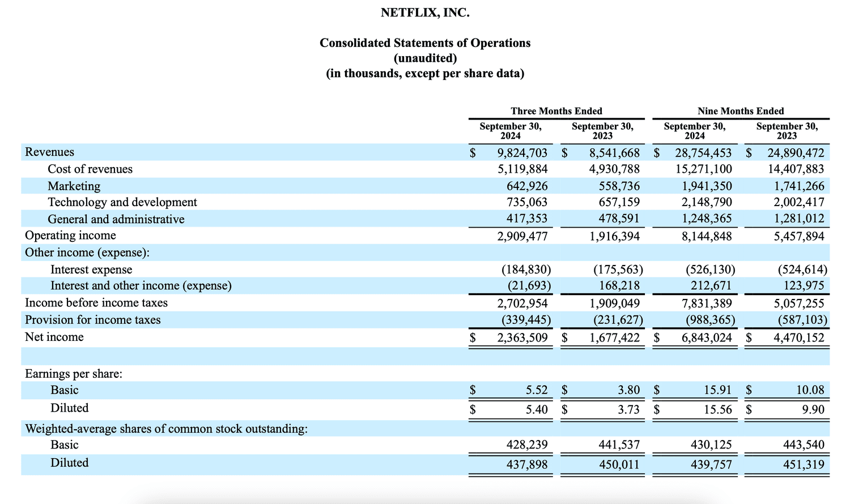
Task: Click 'Earnings per share:' label
Action: [x=74, y=374]
